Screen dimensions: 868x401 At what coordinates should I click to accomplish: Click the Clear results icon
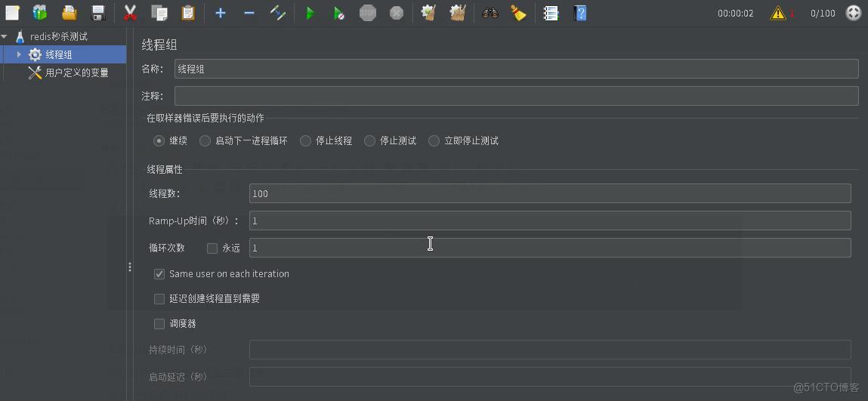coord(428,13)
